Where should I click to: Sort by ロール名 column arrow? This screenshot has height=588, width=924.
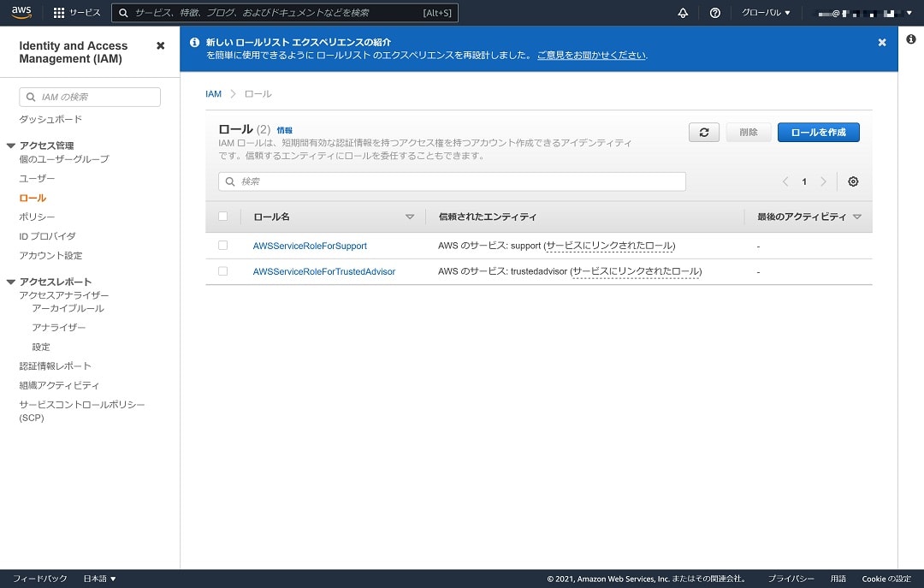click(410, 217)
